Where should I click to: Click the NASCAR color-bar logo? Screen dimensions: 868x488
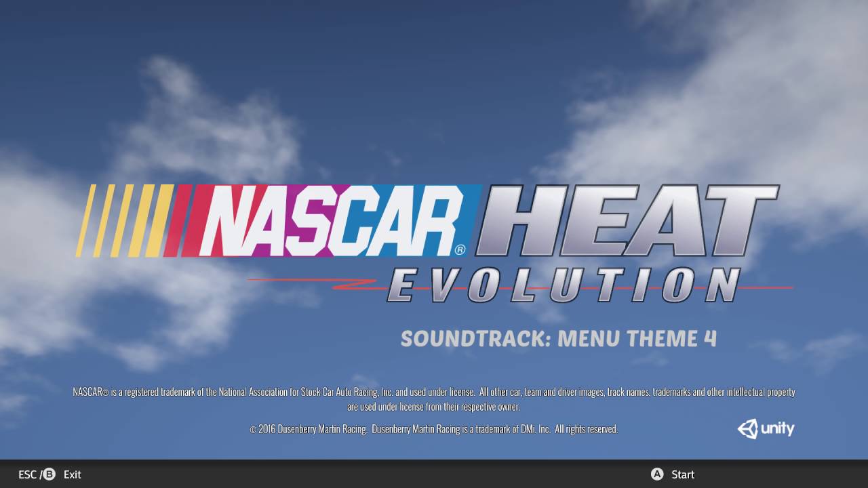click(x=279, y=221)
